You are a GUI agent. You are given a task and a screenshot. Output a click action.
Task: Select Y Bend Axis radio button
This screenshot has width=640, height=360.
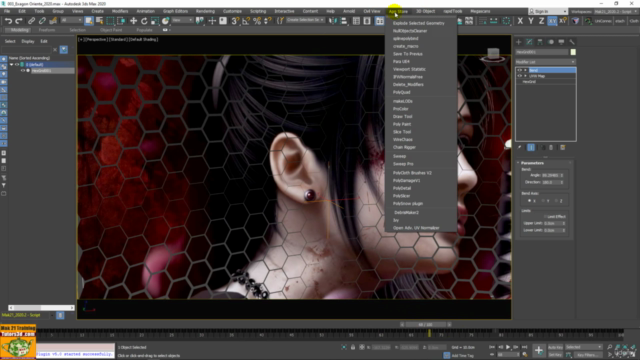[543, 201]
